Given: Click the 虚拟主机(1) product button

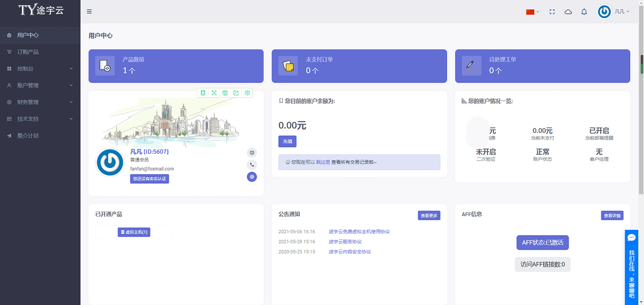Looking at the screenshot, I should pos(134,232).
